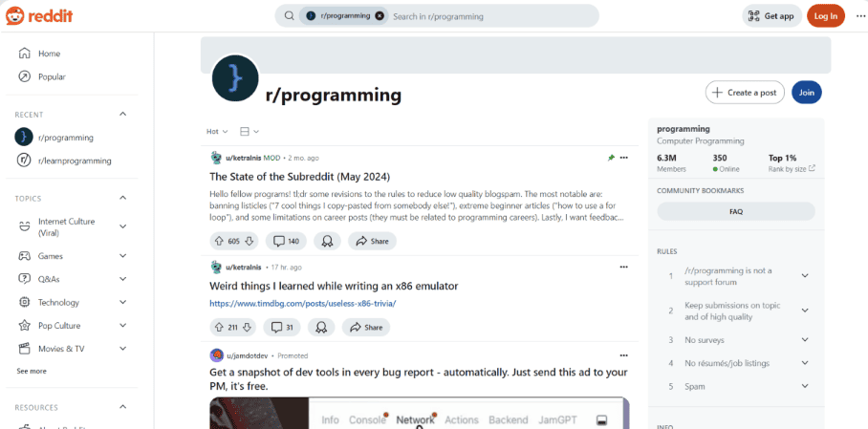Open the 140 comments on pinned post
Image resolution: width=868 pixels, height=429 pixels.
[x=286, y=241]
